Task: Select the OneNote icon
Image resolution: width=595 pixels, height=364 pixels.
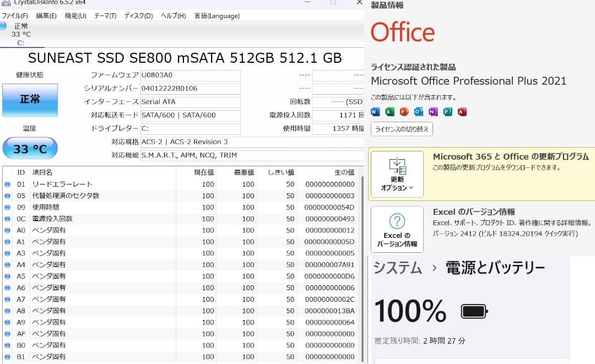Action: click(433, 111)
